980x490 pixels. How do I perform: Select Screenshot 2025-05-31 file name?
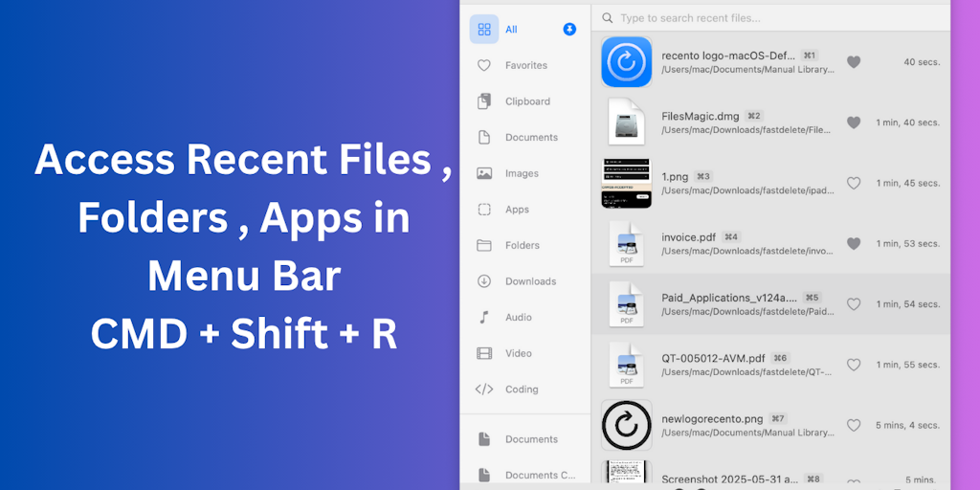(729, 479)
